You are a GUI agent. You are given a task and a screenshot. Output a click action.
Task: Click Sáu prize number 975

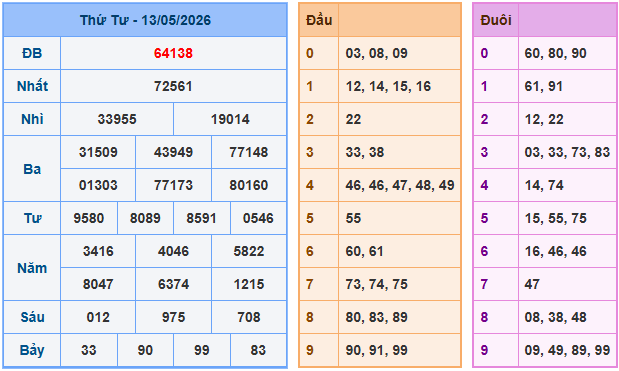click(173, 317)
